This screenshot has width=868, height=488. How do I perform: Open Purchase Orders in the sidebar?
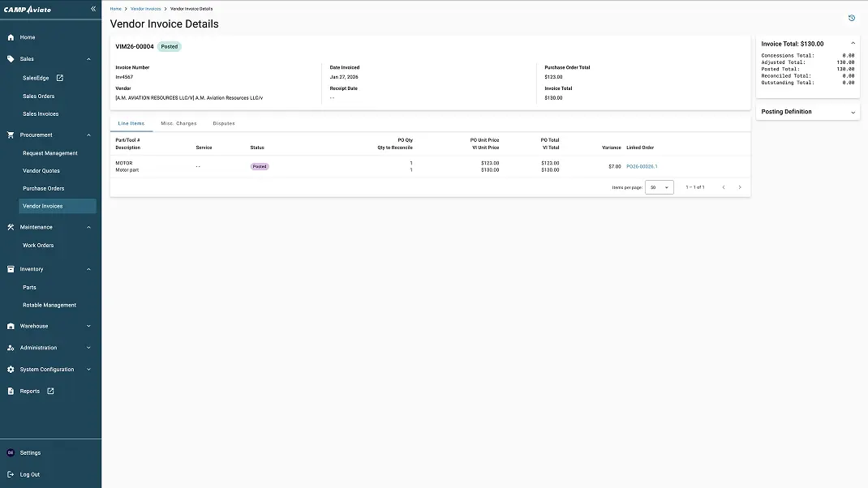click(43, 189)
